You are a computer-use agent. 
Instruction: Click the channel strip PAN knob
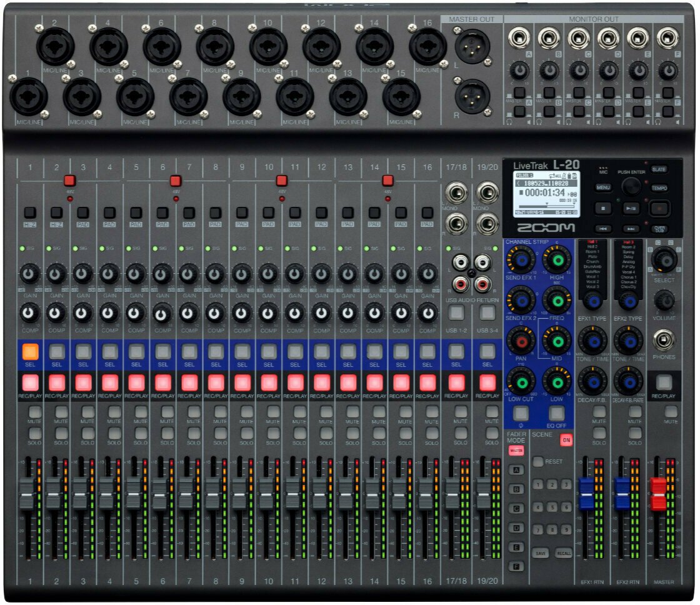521,340
